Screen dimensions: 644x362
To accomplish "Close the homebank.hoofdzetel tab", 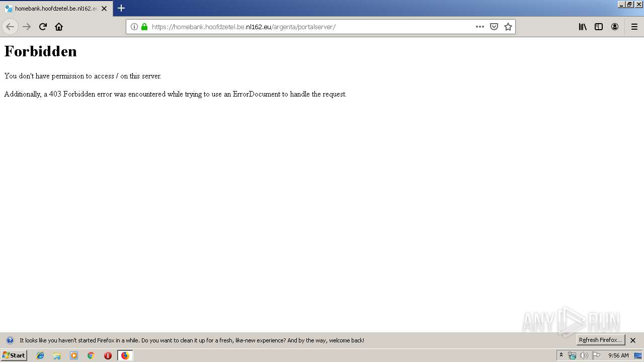I will point(104,9).
